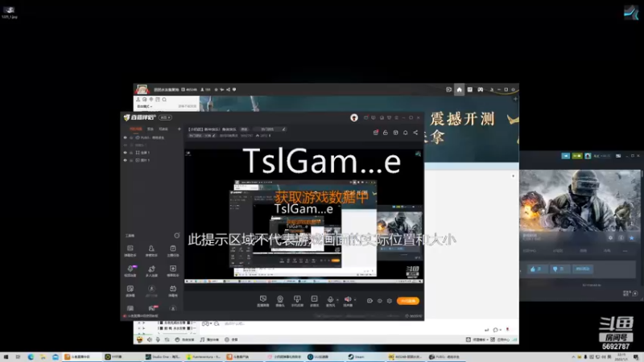Click the home icon in YY window header

click(x=459, y=89)
